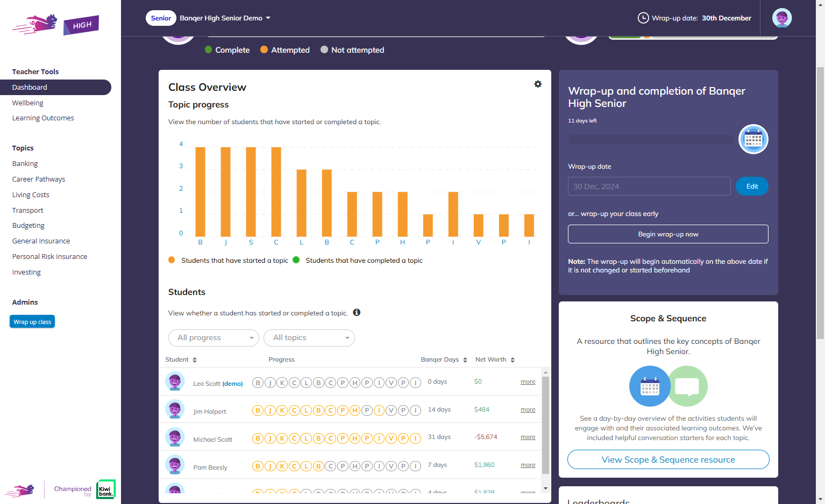Click the H topic circle for Jim Halpert
Screen dimensions: 825x504
pos(355,411)
